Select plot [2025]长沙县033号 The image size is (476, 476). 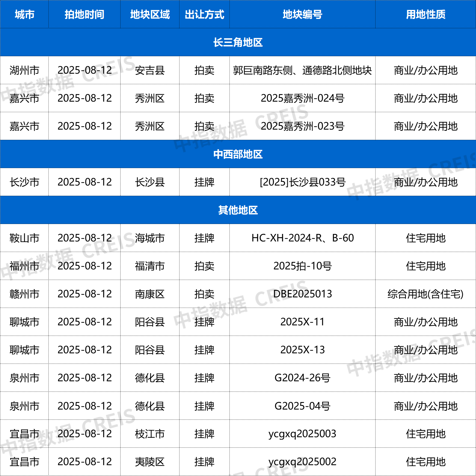click(x=302, y=182)
